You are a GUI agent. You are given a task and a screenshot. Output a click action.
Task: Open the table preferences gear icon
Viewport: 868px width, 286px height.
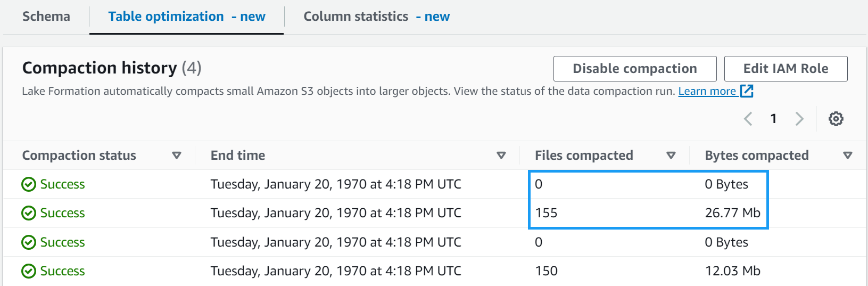836,119
